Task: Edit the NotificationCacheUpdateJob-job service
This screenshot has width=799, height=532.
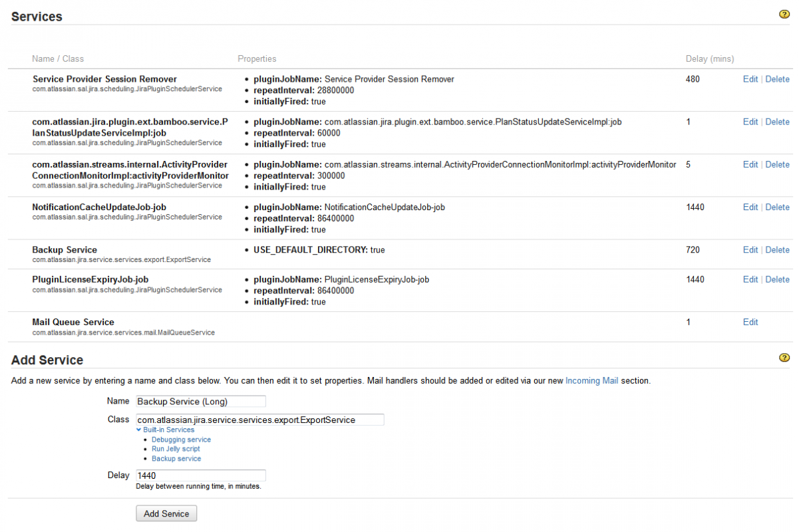Action: click(x=750, y=207)
